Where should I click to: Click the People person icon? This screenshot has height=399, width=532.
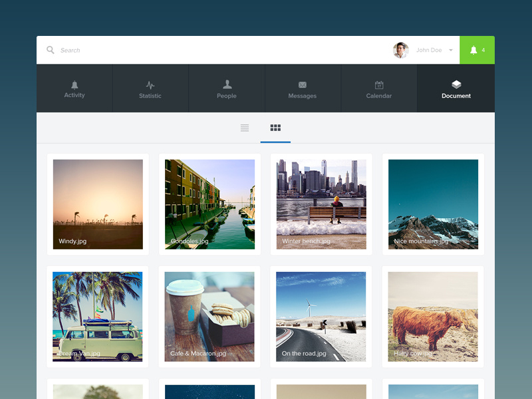pos(227,84)
